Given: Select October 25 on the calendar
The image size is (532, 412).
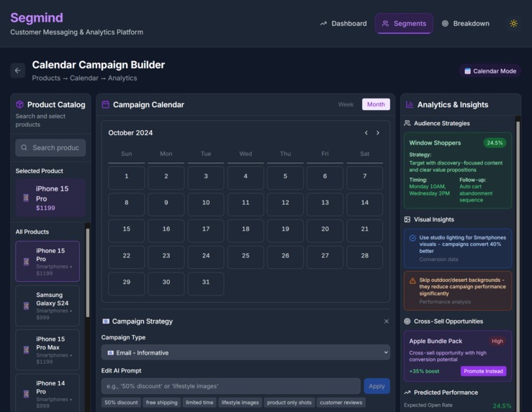Looking at the screenshot, I should click(245, 257).
